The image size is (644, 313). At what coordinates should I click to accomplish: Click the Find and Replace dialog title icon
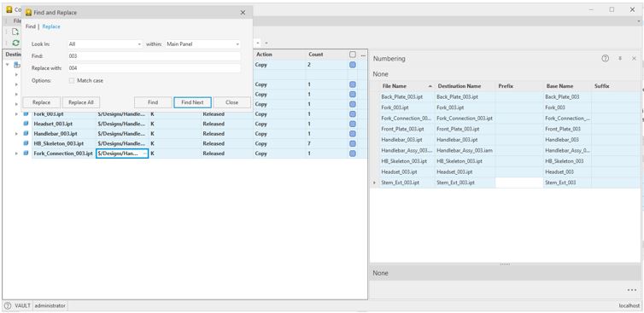(28, 13)
